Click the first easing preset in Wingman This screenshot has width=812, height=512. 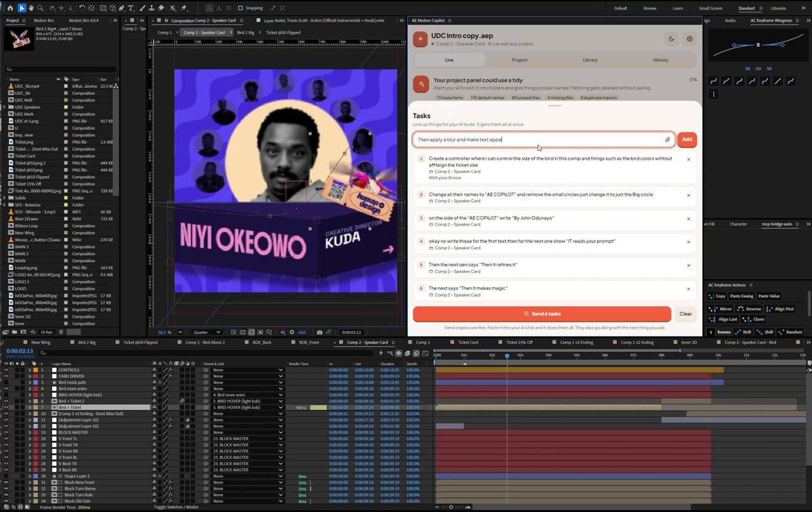coord(714,81)
